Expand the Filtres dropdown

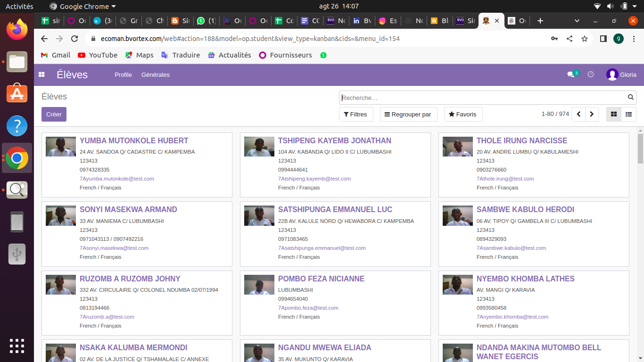[x=356, y=114]
